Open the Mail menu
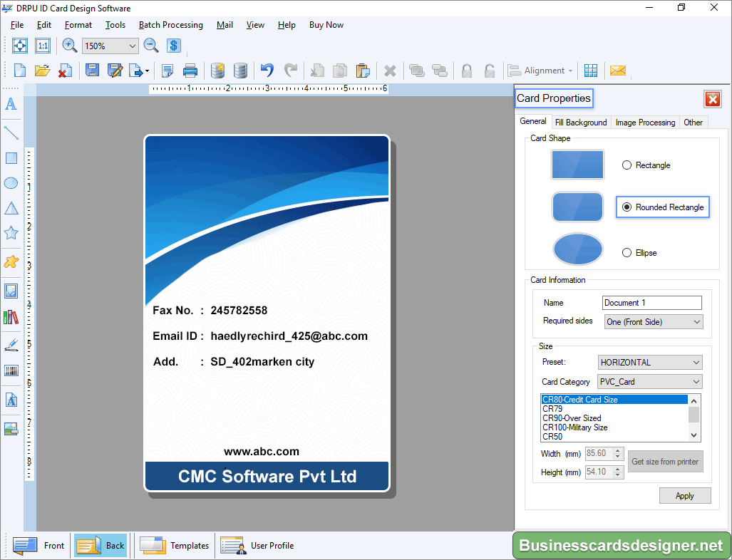This screenshot has height=560, width=732. 225,25
